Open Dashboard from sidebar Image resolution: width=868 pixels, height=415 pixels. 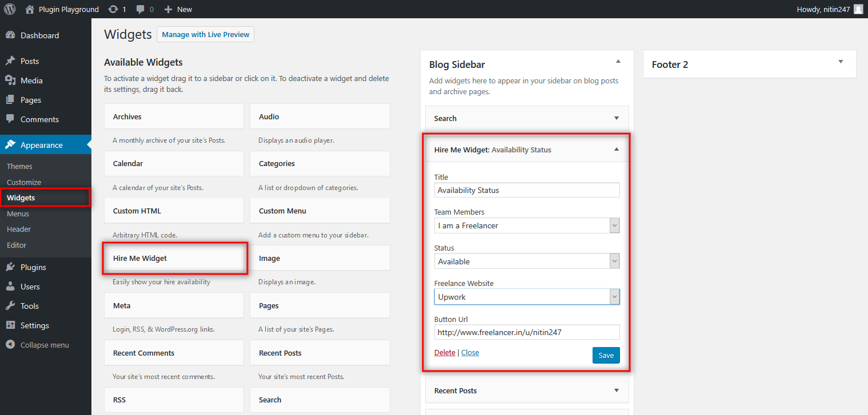pos(39,35)
